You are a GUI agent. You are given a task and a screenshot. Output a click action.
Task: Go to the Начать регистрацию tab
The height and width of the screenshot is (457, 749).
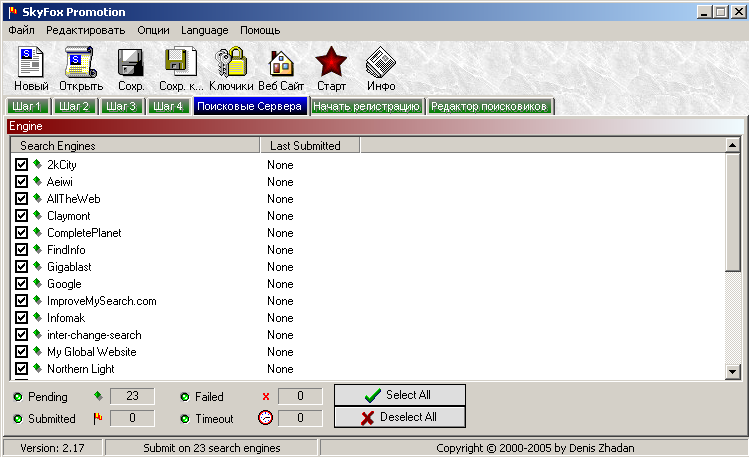point(366,106)
